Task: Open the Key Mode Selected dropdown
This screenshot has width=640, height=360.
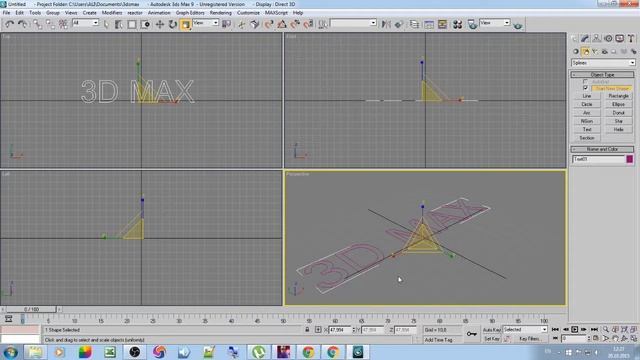Action: point(525,329)
